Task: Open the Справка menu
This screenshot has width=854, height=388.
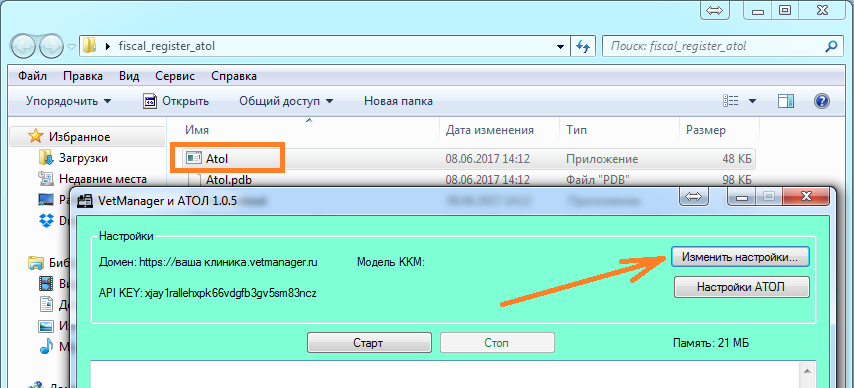Action: [234, 76]
